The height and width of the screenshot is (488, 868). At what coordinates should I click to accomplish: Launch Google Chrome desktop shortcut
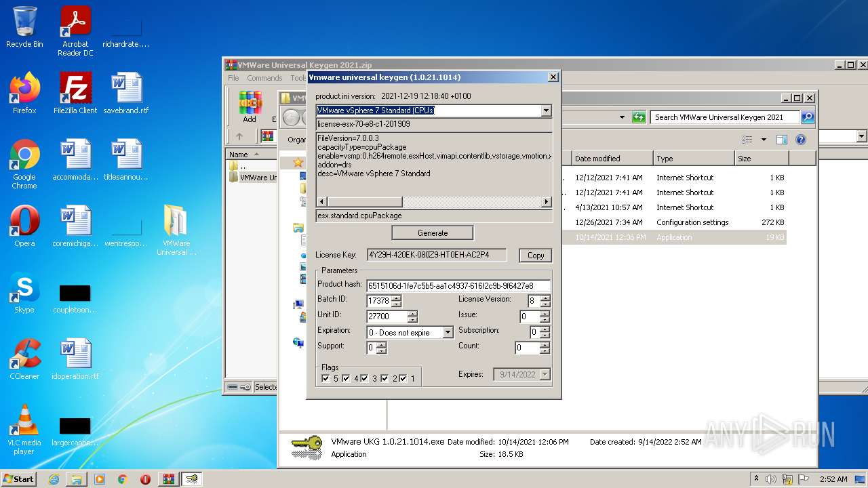pyautogui.click(x=24, y=164)
